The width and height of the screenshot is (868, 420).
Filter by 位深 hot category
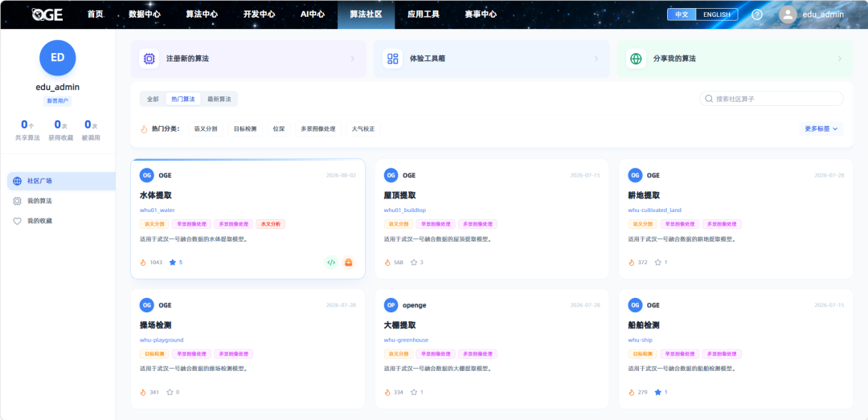[278, 129]
